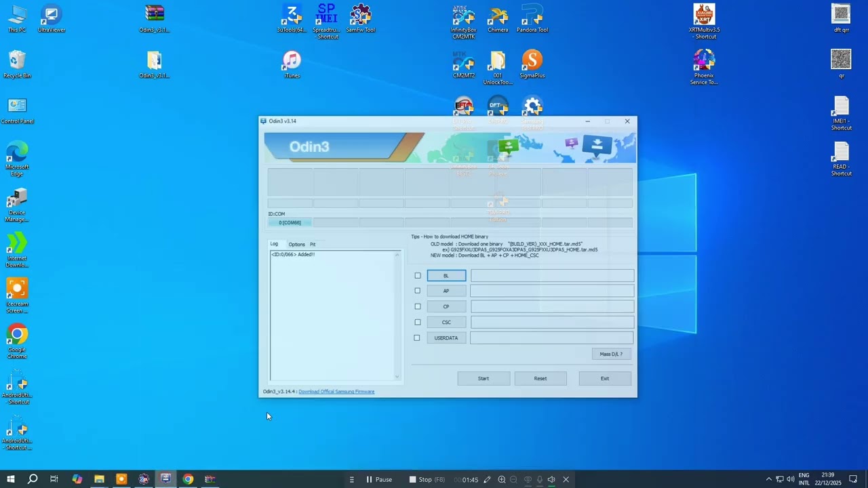Launch Google Chrome from the taskbar
This screenshot has width=868, height=488.
point(188,479)
